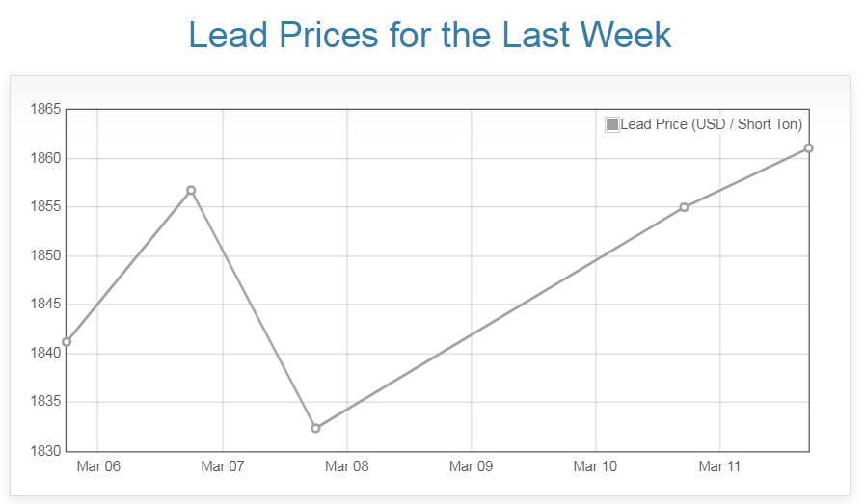
Task: Select the first data point near 1841
Action: coord(67,342)
